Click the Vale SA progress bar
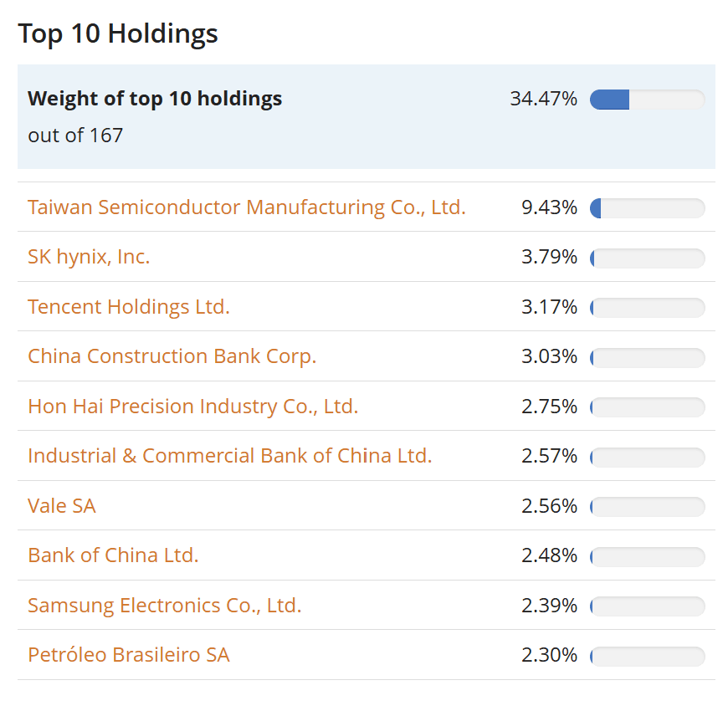 tap(647, 506)
